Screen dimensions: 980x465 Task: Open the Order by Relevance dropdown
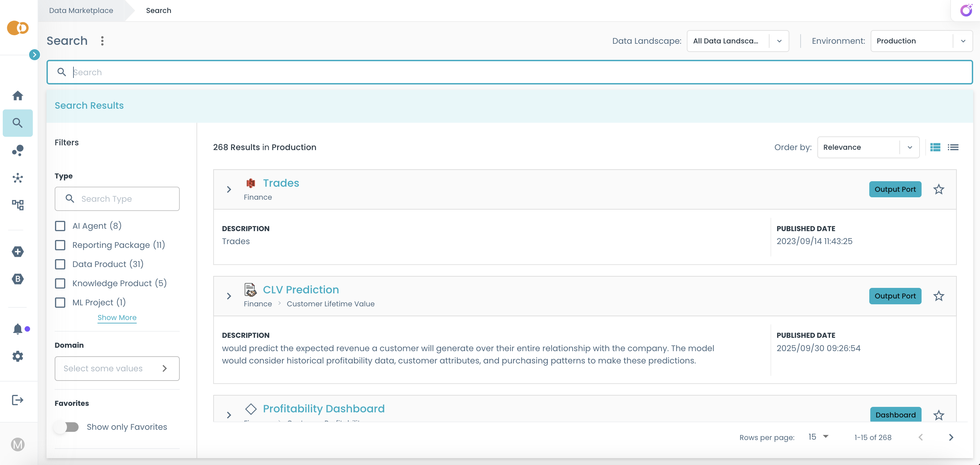(868, 147)
